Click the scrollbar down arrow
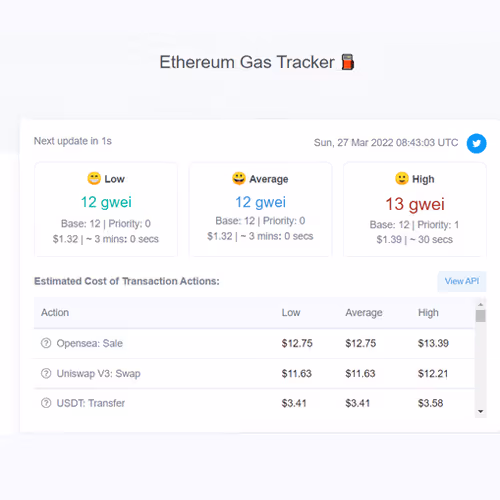The width and height of the screenshot is (500, 500). (480, 411)
